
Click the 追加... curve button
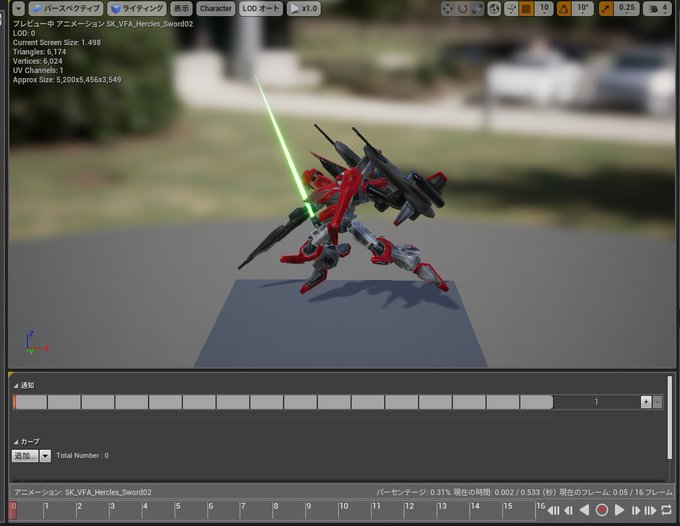(x=25, y=456)
